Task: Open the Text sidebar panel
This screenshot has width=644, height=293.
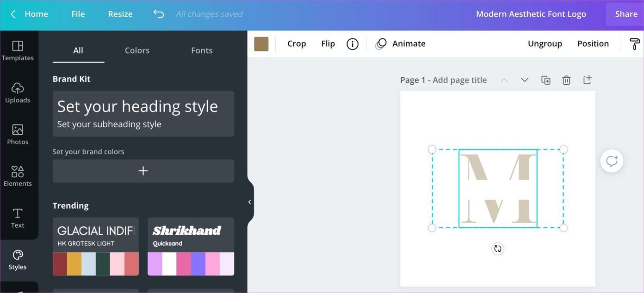Action: [18, 218]
